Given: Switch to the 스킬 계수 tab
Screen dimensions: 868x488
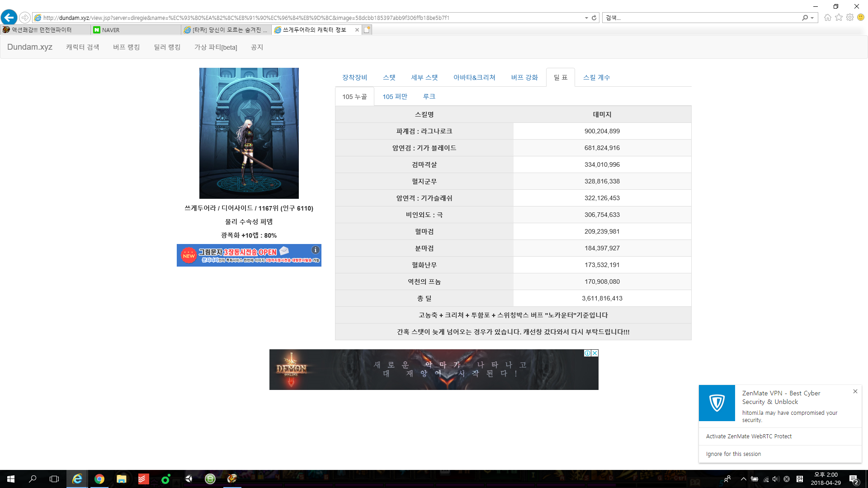Looking at the screenshot, I should [x=597, y=77].
